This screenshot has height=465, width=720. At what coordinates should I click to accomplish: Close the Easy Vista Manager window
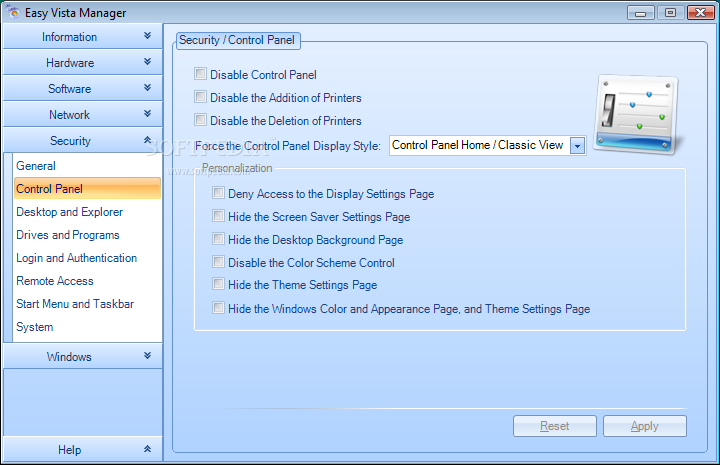click(701, 13)
